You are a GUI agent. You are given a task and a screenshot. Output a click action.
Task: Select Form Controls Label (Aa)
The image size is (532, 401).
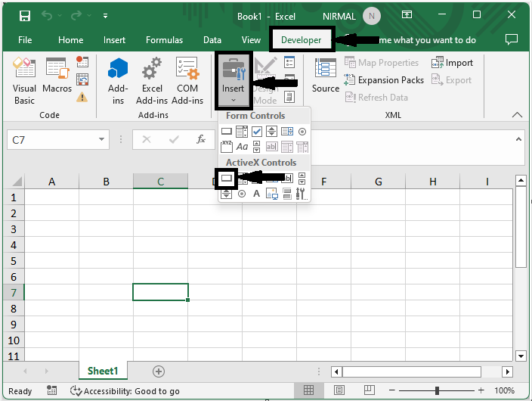point(242,147)
